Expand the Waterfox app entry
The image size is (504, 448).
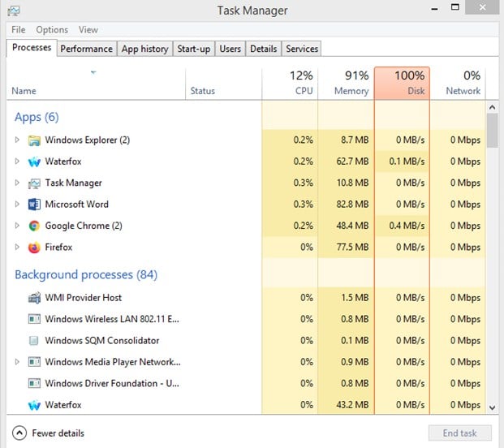pos(17,161)
